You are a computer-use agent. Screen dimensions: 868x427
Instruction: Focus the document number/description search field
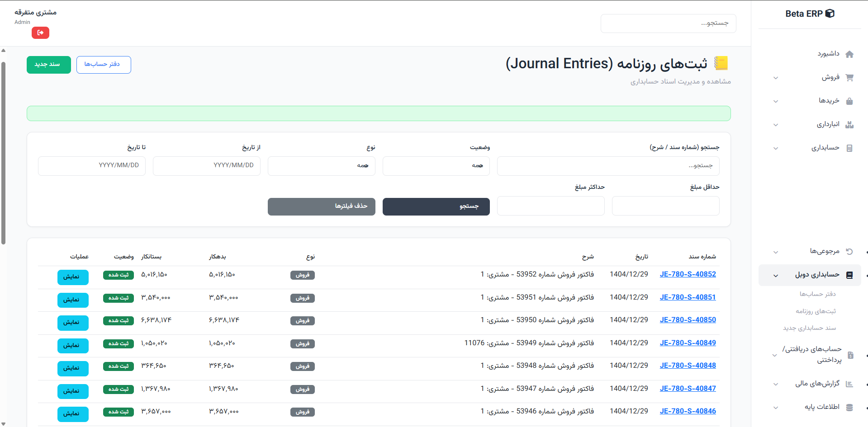tap(608, 166)
